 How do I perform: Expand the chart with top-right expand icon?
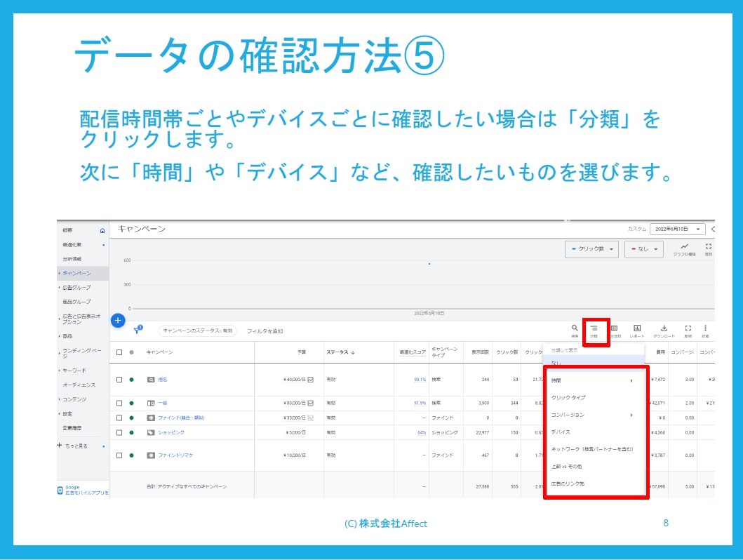pyautogui.click(x=709, y=246)
